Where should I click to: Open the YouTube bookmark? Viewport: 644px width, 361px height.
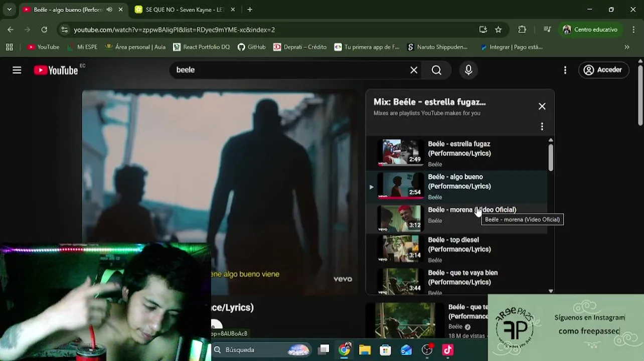coord(43,47)
